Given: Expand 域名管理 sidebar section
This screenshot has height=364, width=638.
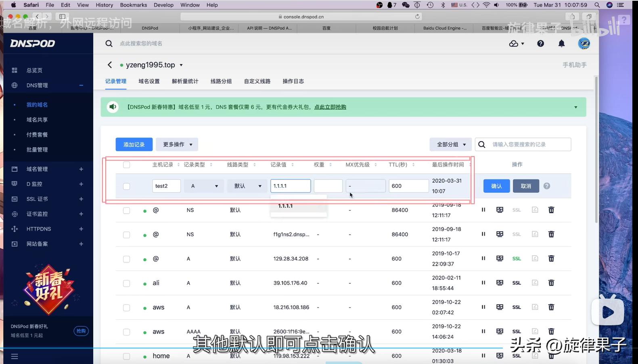Looking at the screenshot, I should point(81,169).
